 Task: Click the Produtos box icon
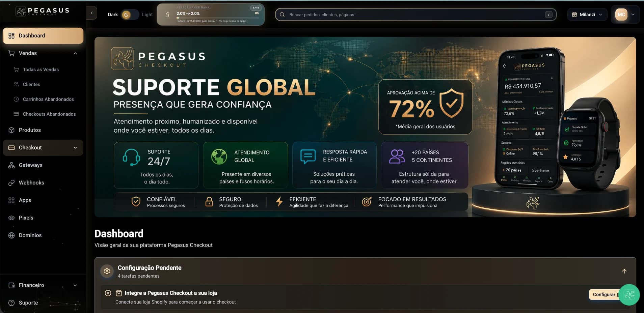tap(11, 130)
